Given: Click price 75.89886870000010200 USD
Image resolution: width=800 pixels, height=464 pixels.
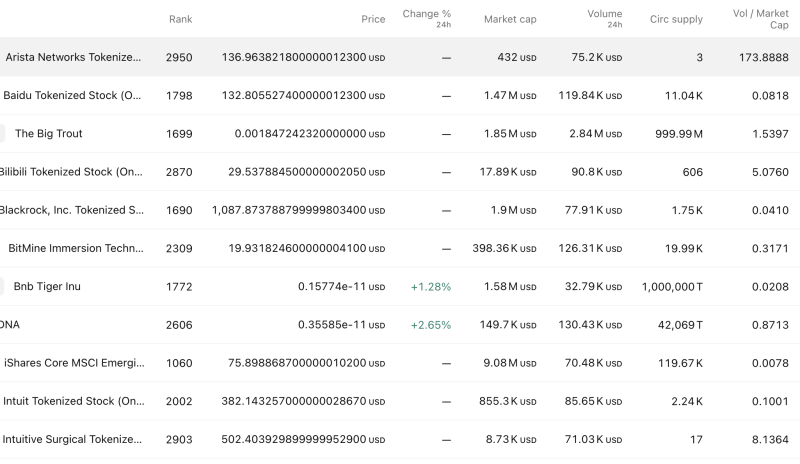Looking at the screenshot, I should pyautogui.click(x=307, y=363).
